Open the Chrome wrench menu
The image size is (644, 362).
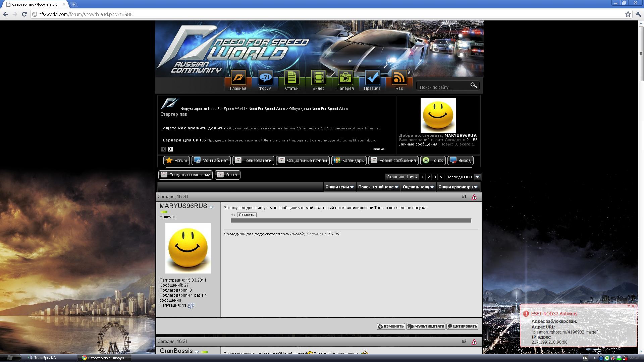pos(638,14)
